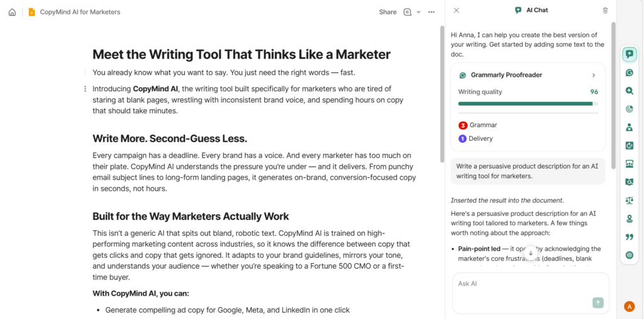Click the scroll-down arrow in chat
Viewport: 644px width, 319px height.
[x=530, y=253]
